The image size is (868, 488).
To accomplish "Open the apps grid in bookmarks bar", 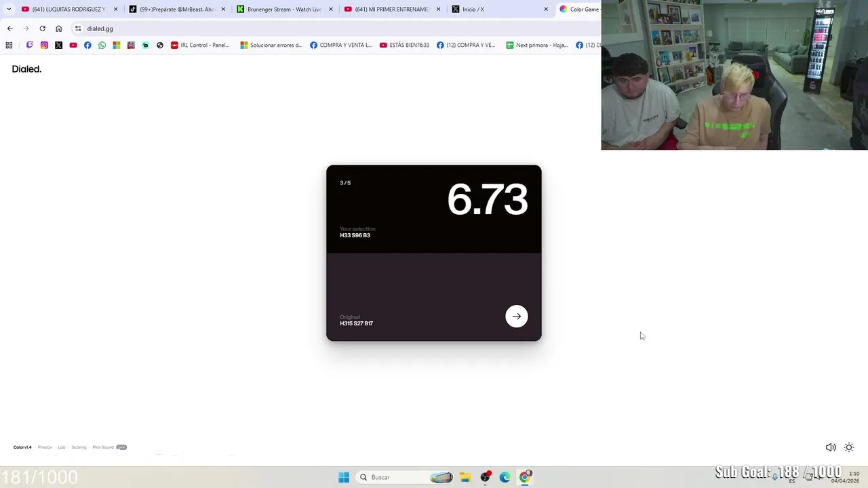I will pos(9,45).
